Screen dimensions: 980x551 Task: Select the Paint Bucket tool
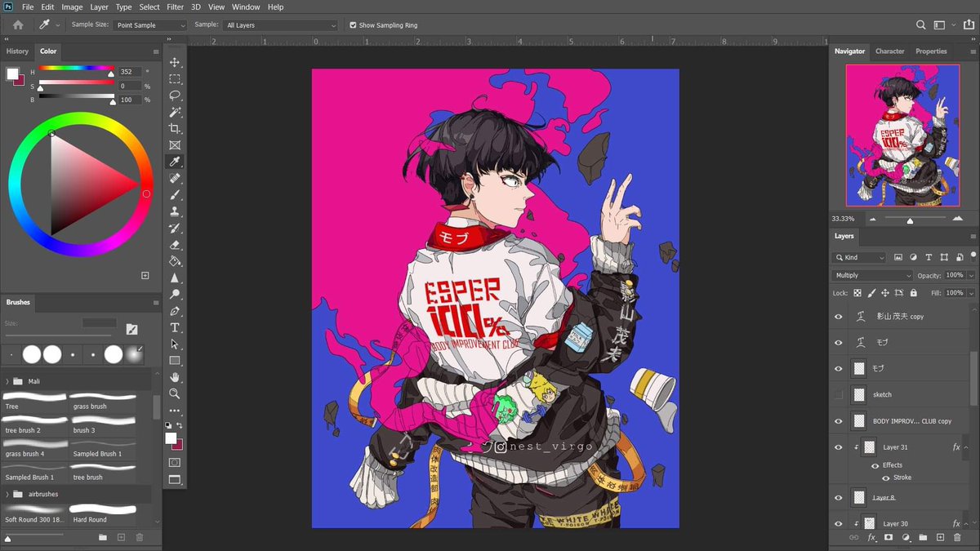pyautogui.click(x=175, y=261)
